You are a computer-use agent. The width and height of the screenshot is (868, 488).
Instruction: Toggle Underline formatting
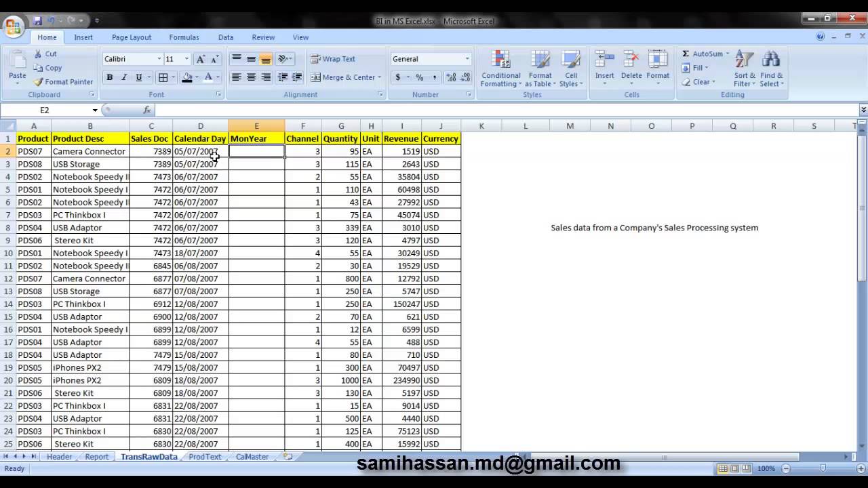click(138, 77)
